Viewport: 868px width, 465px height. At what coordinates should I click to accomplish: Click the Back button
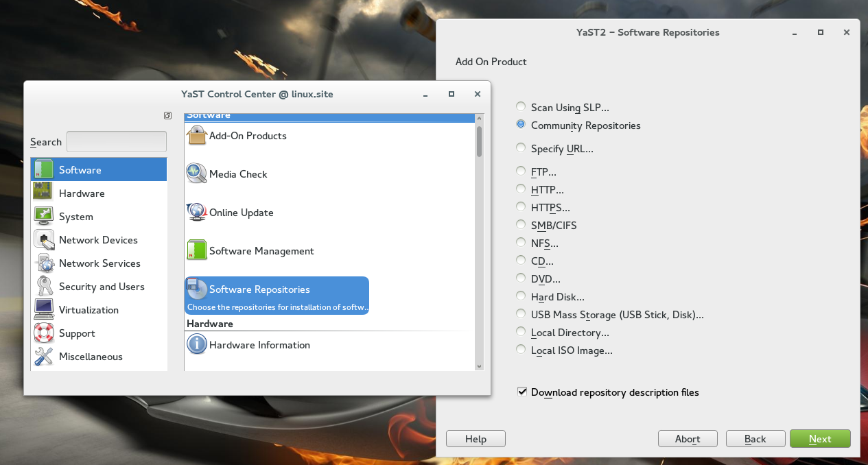pos(755,439)
